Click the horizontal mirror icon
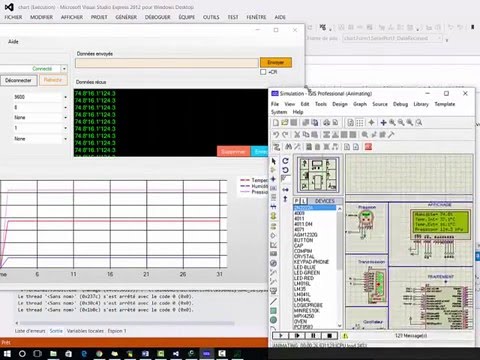 [x=285, y=190]
